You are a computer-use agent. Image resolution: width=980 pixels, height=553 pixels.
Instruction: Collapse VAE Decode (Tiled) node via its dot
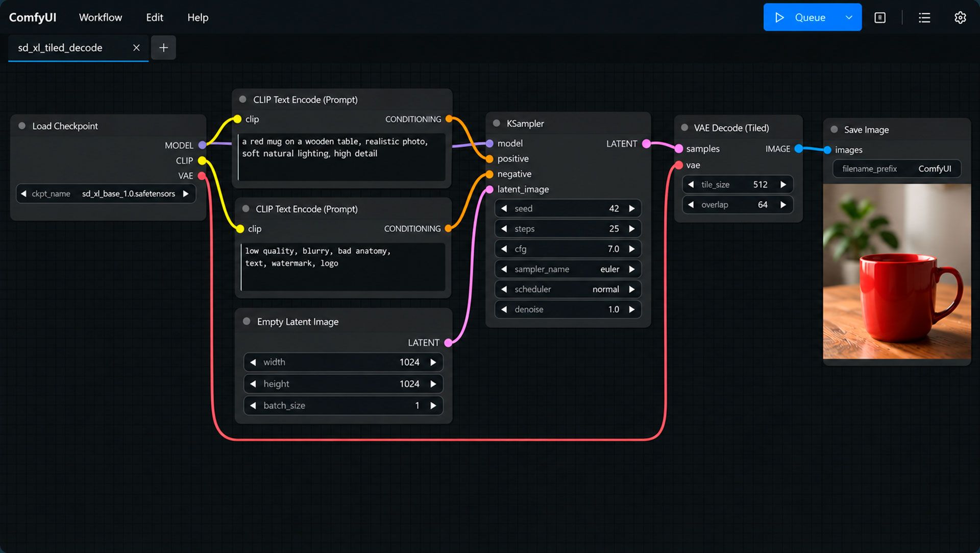point(684,128)
